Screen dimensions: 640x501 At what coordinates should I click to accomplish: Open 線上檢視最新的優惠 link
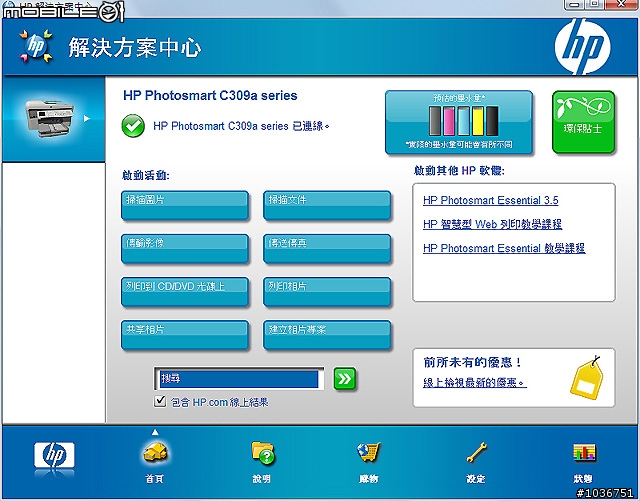coord(475,383)
